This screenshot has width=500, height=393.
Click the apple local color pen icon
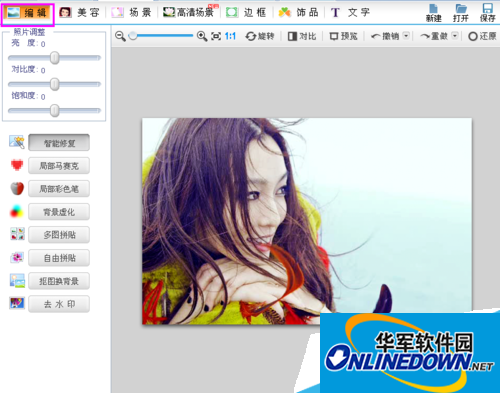coord(17,188)
